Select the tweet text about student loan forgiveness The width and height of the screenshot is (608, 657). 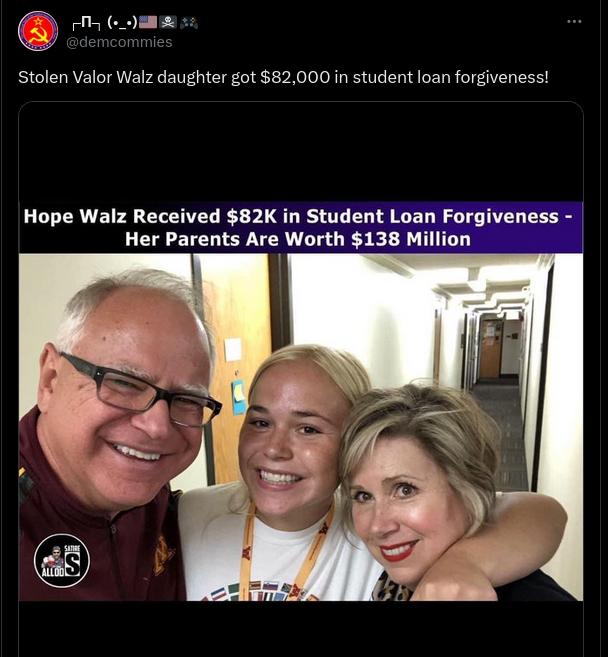[x=283, y=77]
